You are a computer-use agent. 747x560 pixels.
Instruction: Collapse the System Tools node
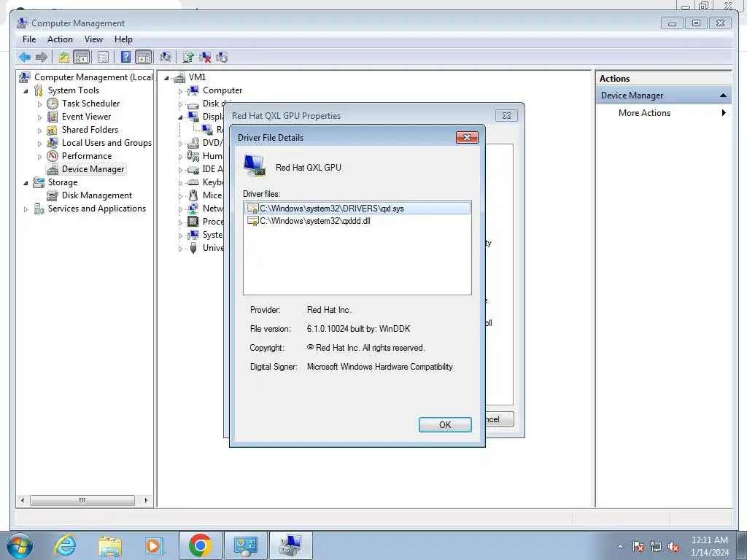click(26, 91)
